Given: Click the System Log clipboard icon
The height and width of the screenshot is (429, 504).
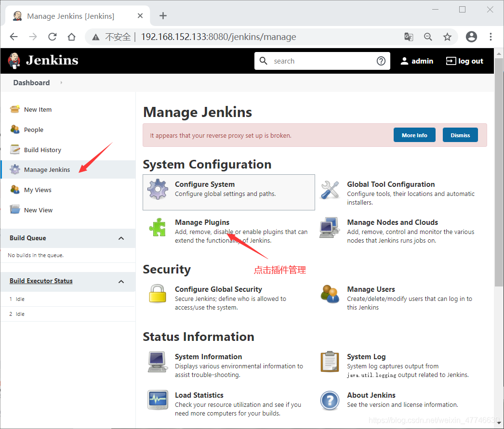Looking at the screenshot, I should pyautogui.click(x=330, y=362).
